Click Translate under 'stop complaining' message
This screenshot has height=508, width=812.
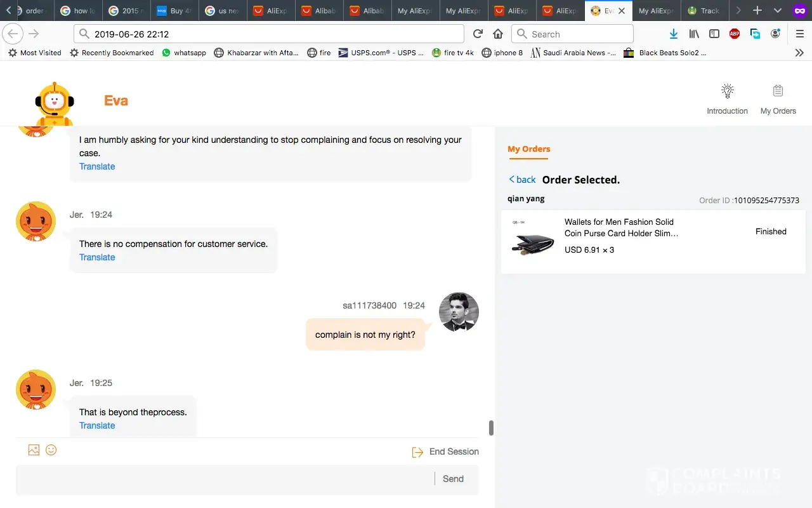[97, 166]
